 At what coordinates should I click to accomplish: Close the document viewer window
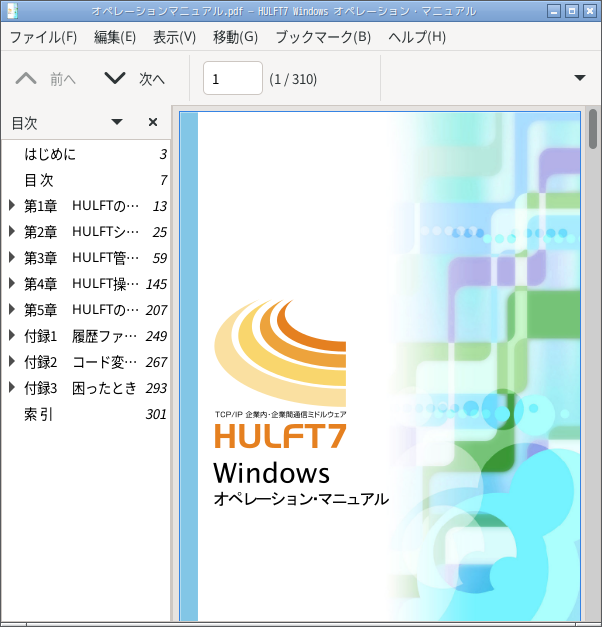click(590, 11)
